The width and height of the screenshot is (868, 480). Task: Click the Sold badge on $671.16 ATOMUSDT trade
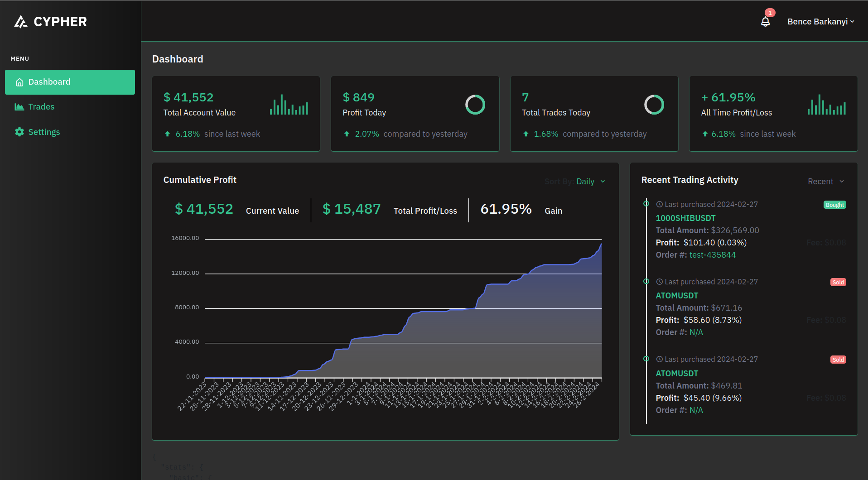[x=838, y=283]
